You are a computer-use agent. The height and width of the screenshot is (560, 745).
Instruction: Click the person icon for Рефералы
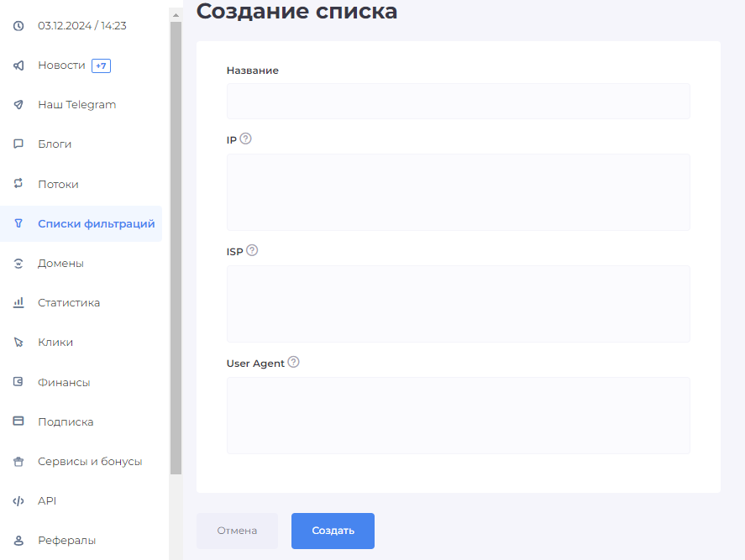[x=18, y=541]
